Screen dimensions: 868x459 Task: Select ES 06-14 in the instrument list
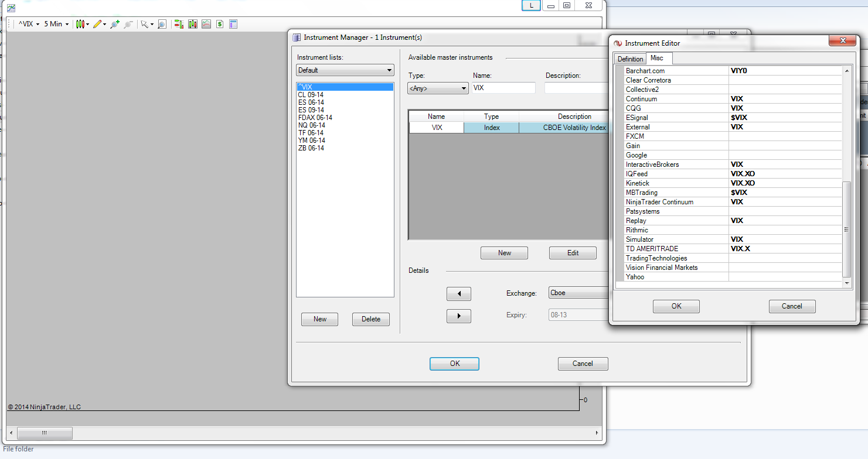tap(311, 102)
